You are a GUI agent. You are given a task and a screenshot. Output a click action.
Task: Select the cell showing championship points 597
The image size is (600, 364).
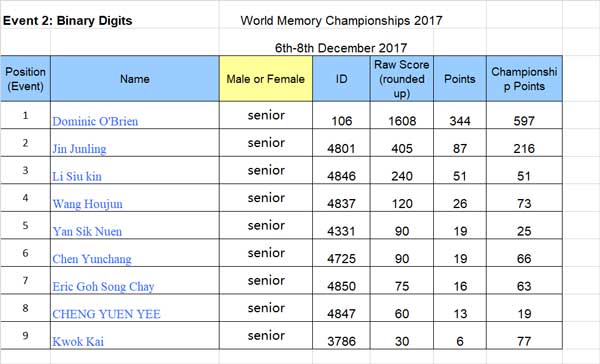(x=524, y=116)
